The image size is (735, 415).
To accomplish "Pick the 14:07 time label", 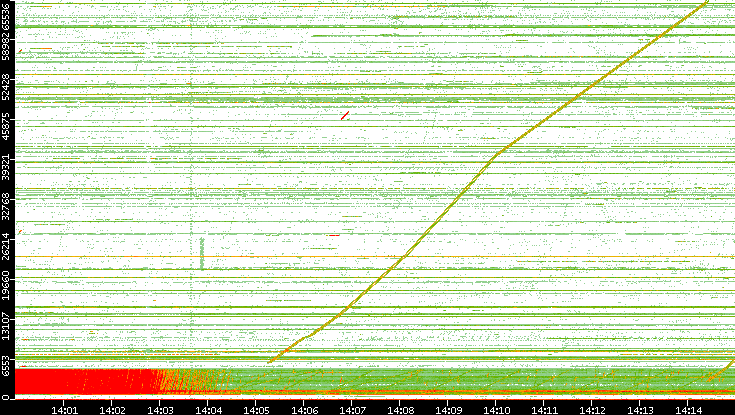I will (x=352, y=409).
